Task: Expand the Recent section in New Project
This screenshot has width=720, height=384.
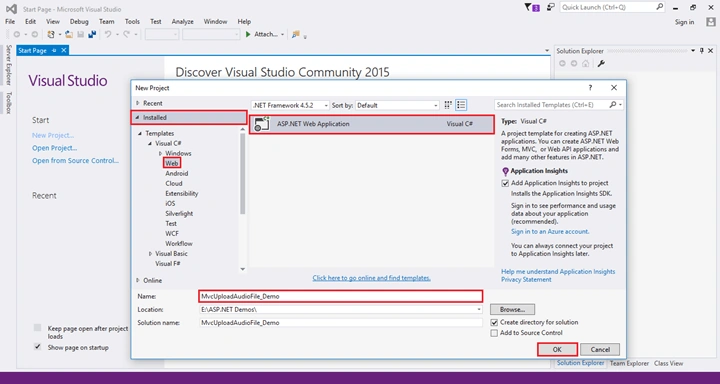Action: click(x=137, y=103)
